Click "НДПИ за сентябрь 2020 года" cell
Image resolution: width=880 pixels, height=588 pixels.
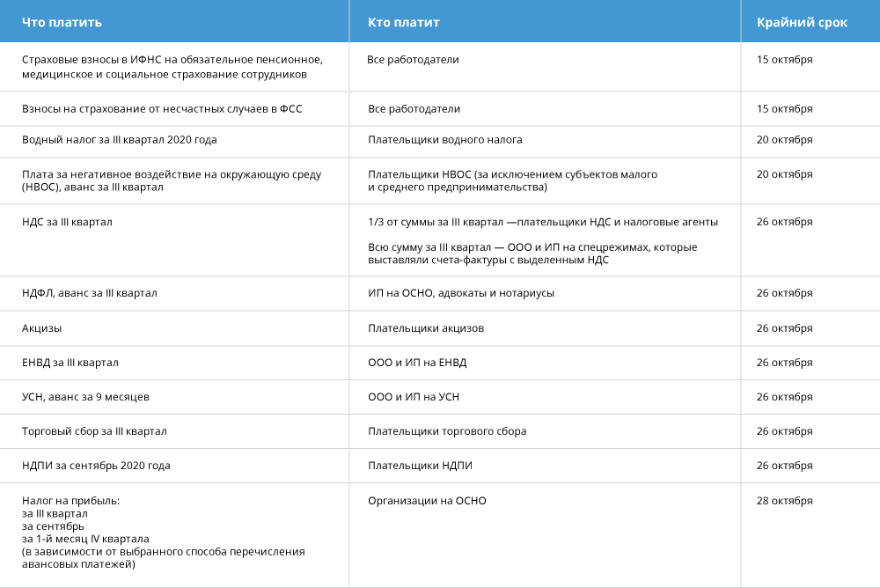pos(96,466)
